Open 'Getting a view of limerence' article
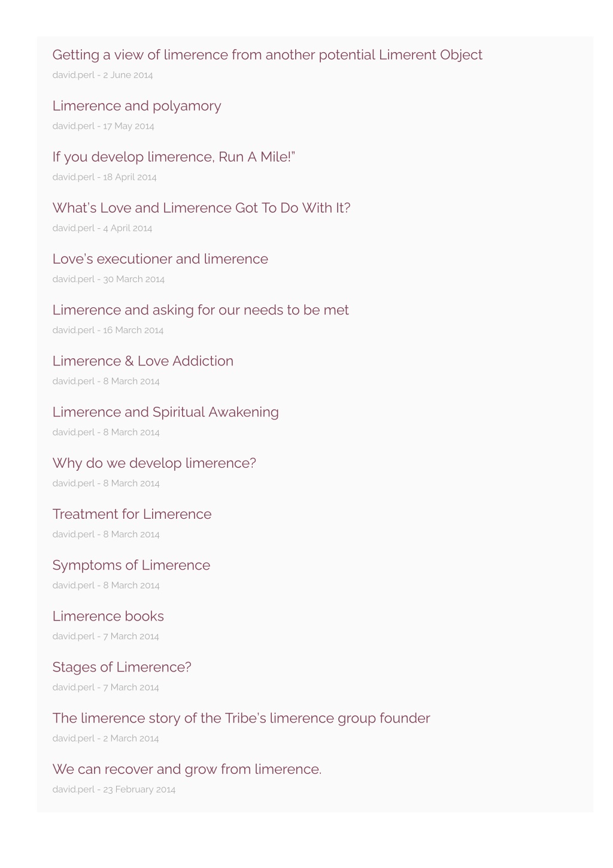Screen dimensions: 613x868 (267, 55)
